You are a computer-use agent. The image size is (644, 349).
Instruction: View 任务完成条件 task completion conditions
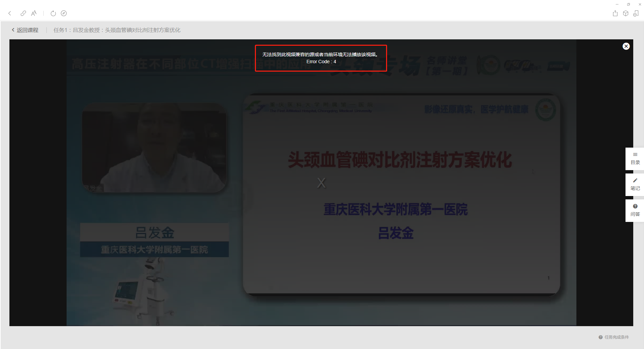pyautogui.click(x=614, y=337)
